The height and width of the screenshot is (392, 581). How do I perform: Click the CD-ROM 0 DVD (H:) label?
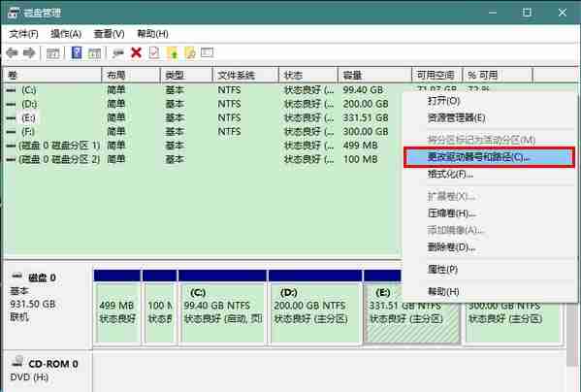tap(48, 372)
